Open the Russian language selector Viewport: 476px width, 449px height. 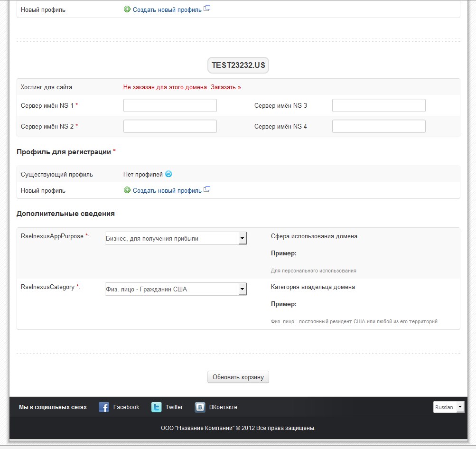(448, 407)
